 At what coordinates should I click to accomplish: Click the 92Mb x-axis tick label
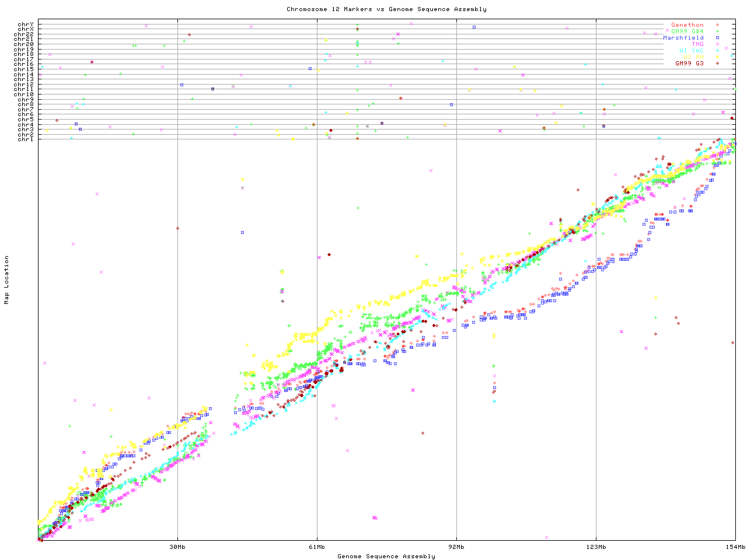coord(456,547)
